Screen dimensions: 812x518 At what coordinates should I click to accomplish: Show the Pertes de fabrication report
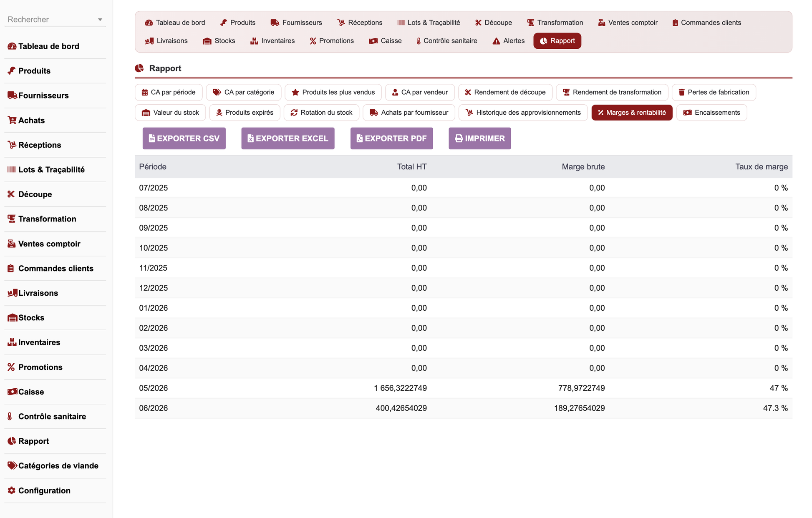click(x=714, y=92)
